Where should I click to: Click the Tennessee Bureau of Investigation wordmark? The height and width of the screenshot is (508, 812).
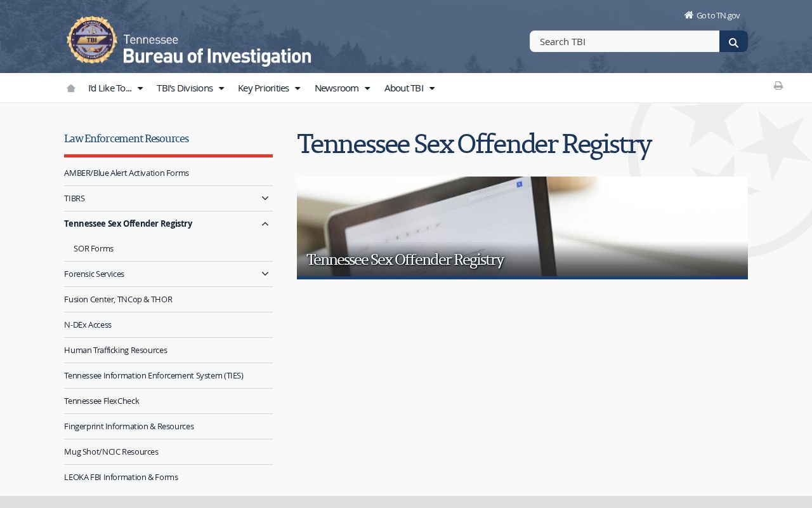(x=217, y=50)
